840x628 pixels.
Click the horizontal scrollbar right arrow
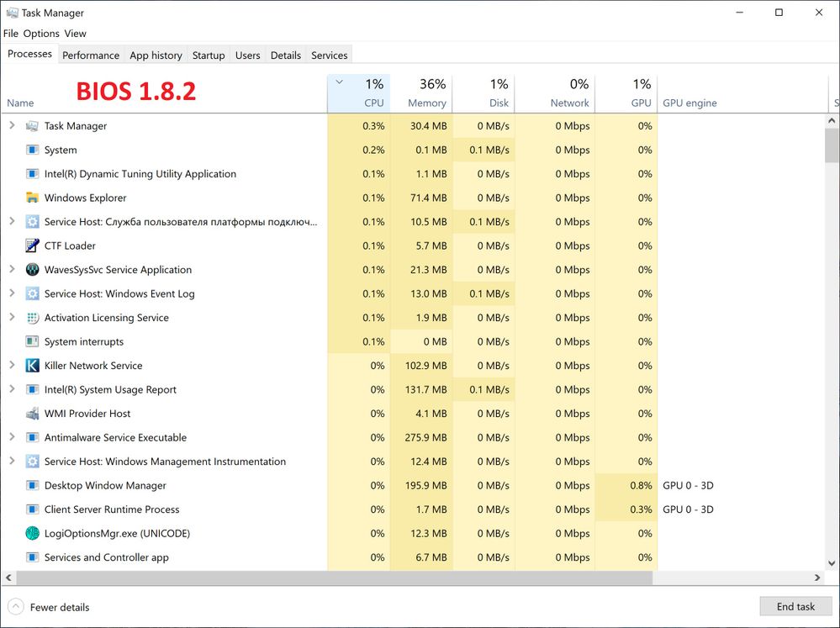(817, 578)
